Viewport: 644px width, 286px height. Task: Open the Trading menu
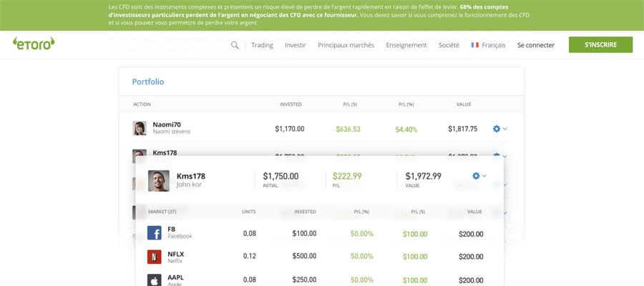262,45
